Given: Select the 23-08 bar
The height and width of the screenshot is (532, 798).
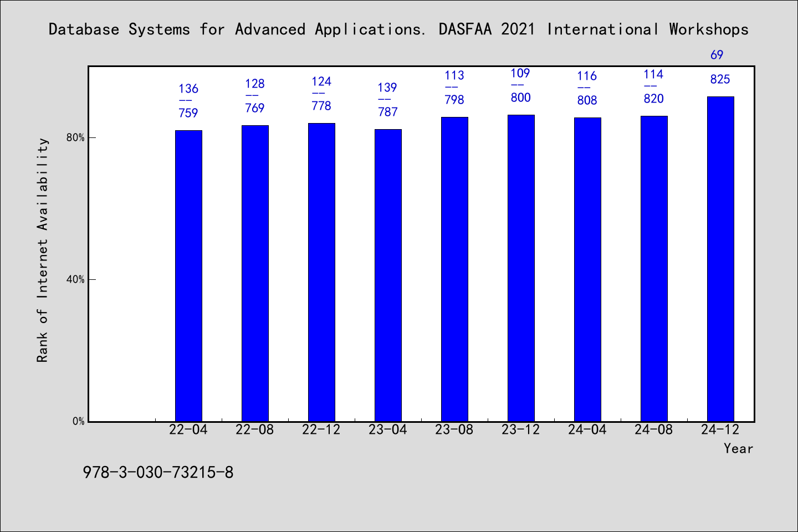Looking at the screenshot, I should tap(454, 269).
